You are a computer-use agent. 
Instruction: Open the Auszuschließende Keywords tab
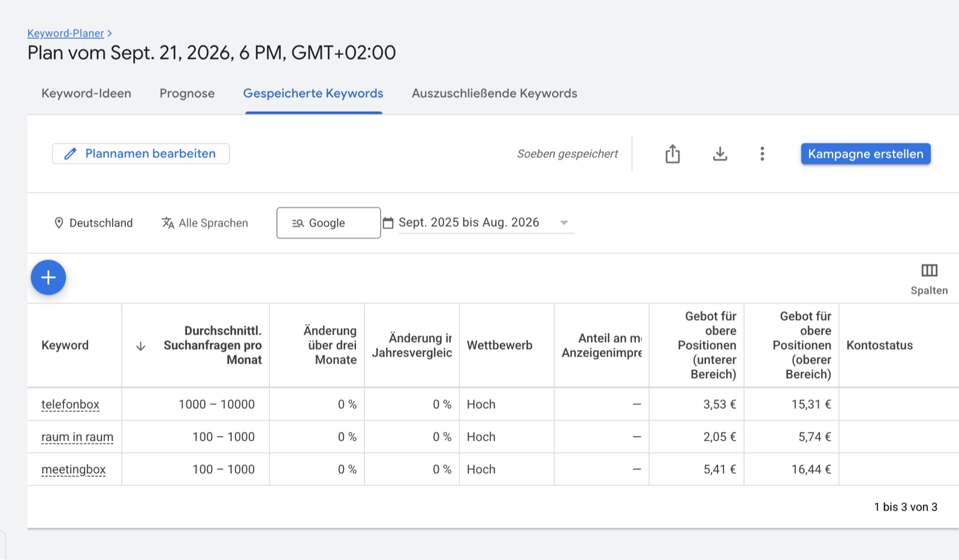(x=494, y=93)
